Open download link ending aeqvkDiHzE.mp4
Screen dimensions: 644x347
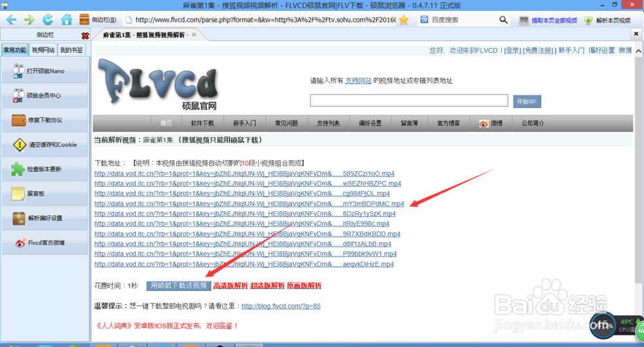coord(244,264)
